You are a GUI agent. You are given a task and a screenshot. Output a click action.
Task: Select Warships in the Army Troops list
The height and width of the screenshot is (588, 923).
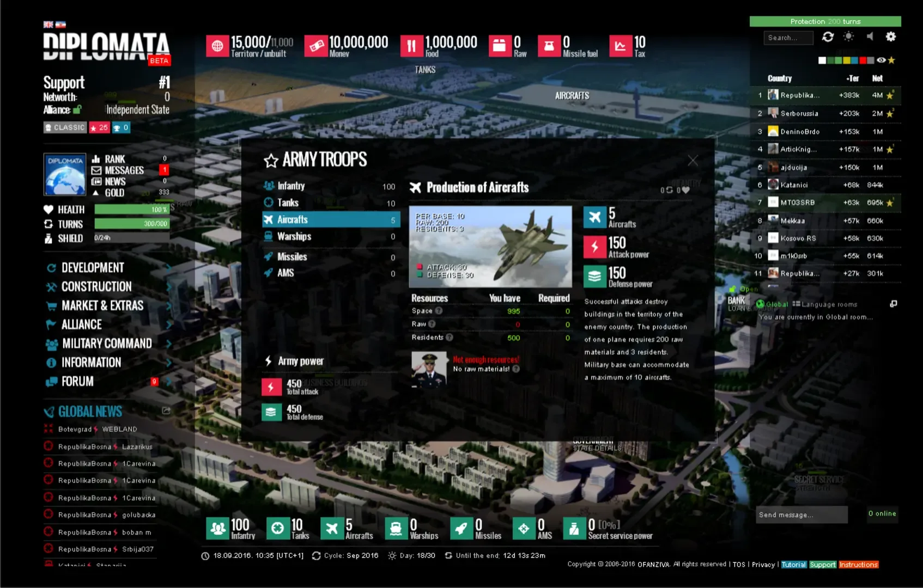pyautogui.click(x=294, y=237)
